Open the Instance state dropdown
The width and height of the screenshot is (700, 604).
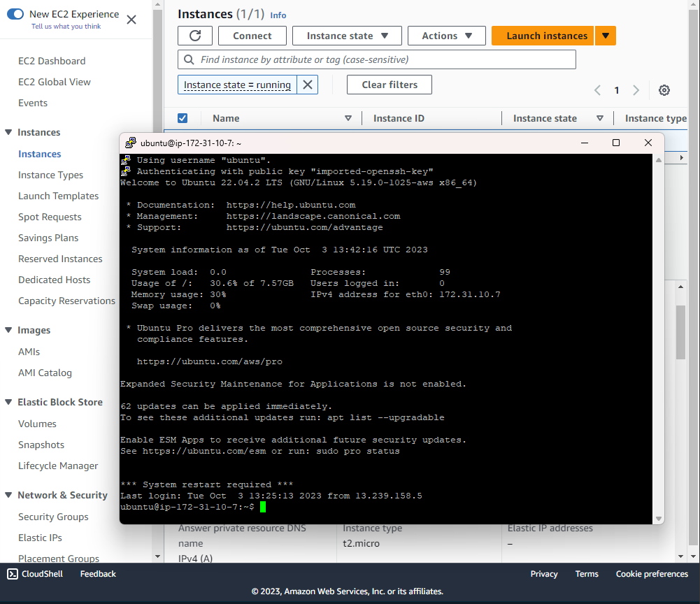coord(347,36)
